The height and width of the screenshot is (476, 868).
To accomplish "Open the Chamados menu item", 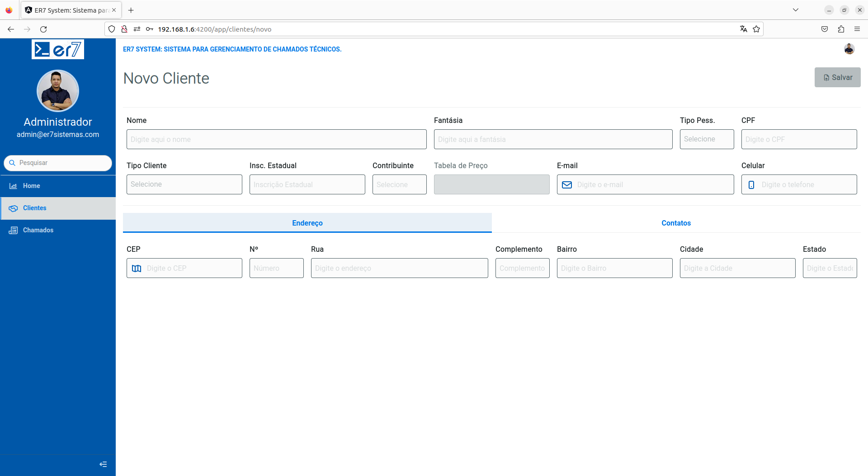I will (58, 230).
